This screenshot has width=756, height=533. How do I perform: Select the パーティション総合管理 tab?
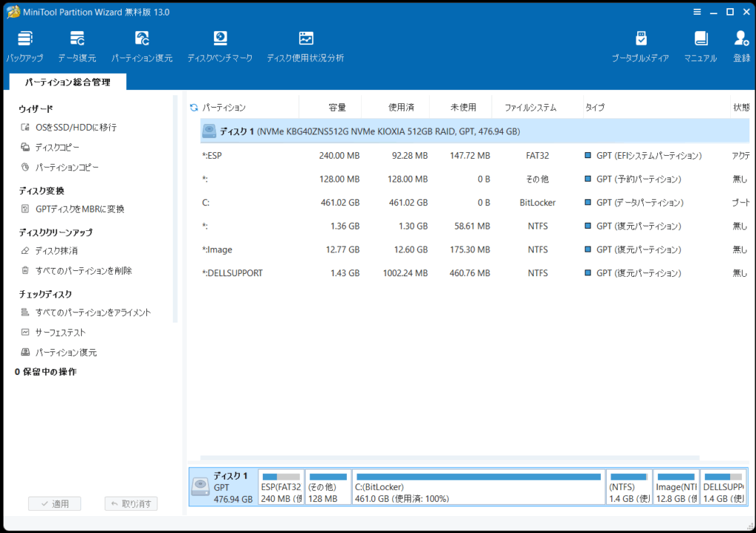click(x=67, y=82)
